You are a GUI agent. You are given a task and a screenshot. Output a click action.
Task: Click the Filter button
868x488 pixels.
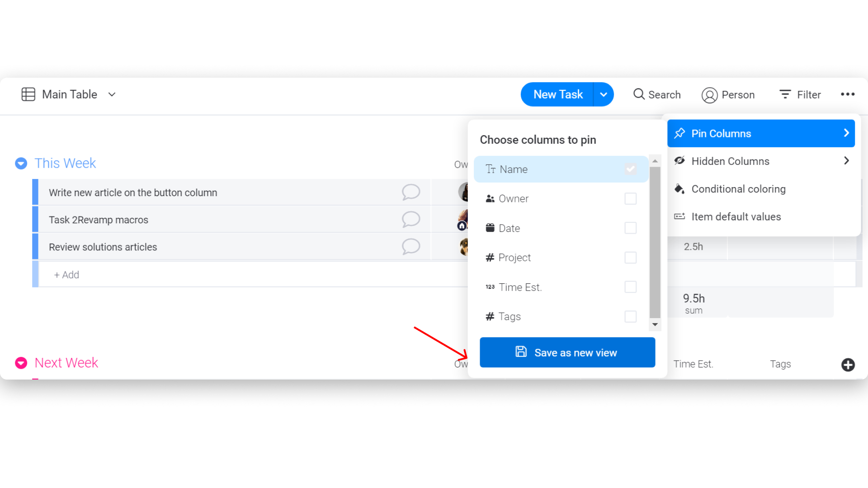point(800,95)
